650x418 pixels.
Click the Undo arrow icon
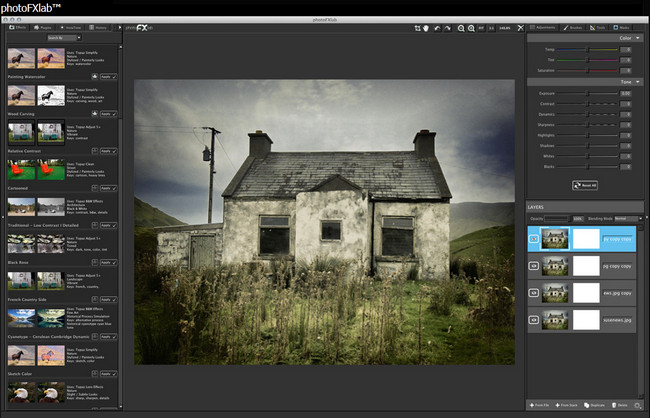(x=437, y=28)
